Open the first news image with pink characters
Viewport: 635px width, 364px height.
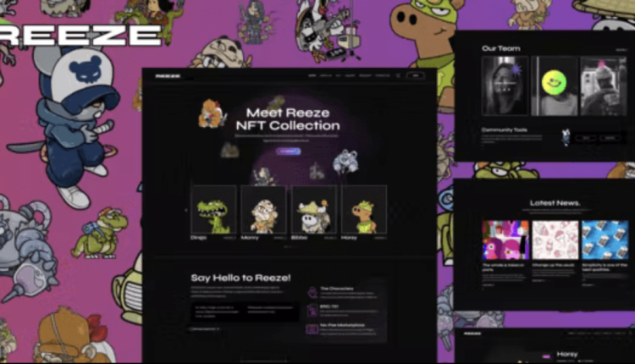click(x=505, y=240)
